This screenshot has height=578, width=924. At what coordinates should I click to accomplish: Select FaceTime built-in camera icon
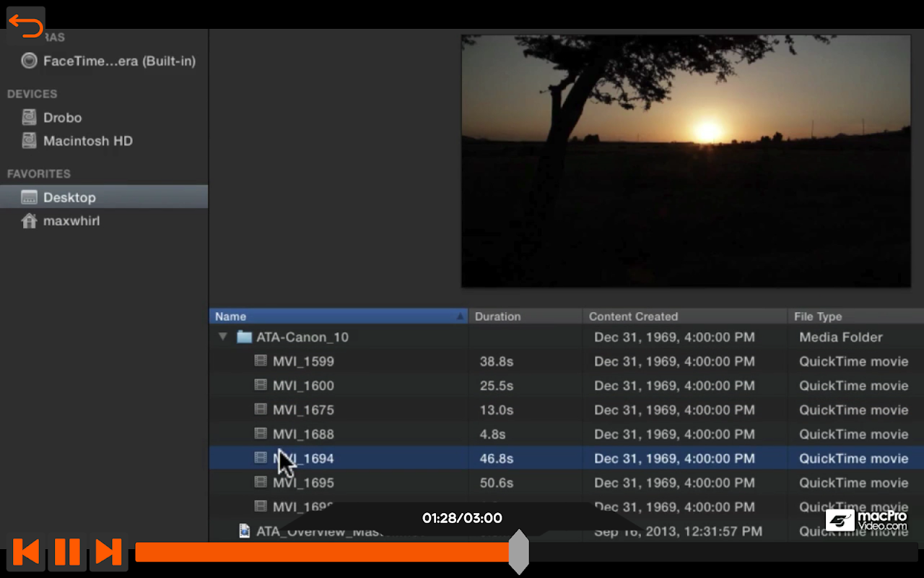click(x=29, y=61)
